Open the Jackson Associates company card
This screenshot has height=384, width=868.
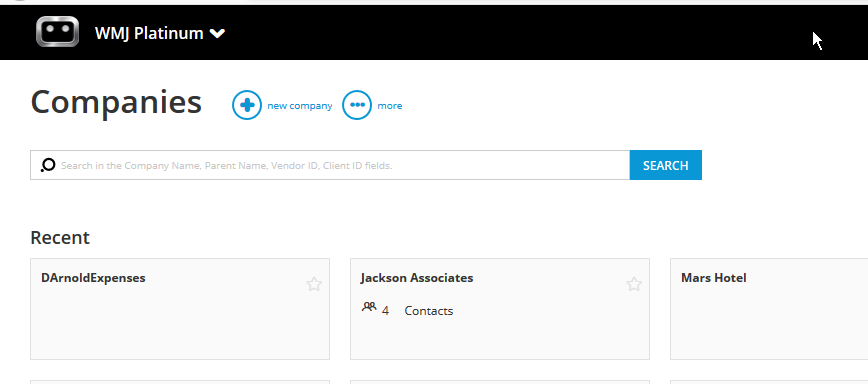tap(500, 309)
